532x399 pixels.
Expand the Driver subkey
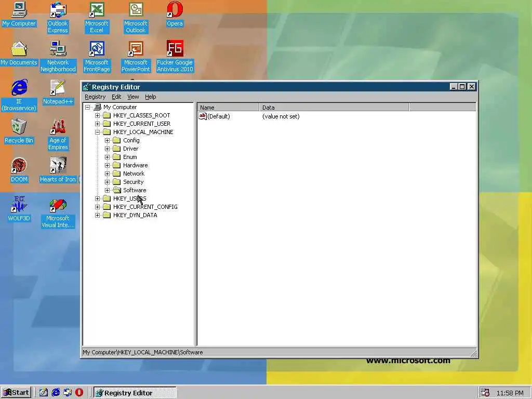click(x=107, y=149)
